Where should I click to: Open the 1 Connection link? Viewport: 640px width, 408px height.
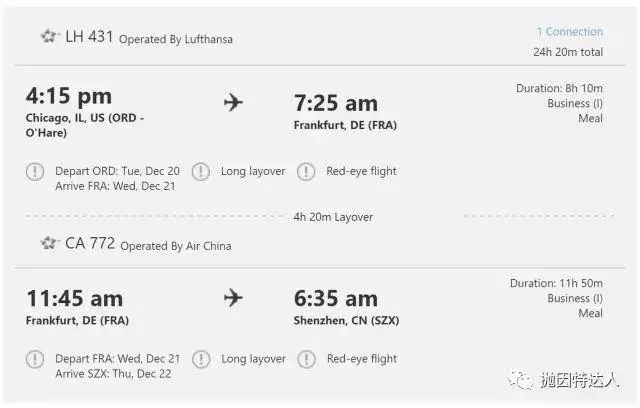coord(569,32)
